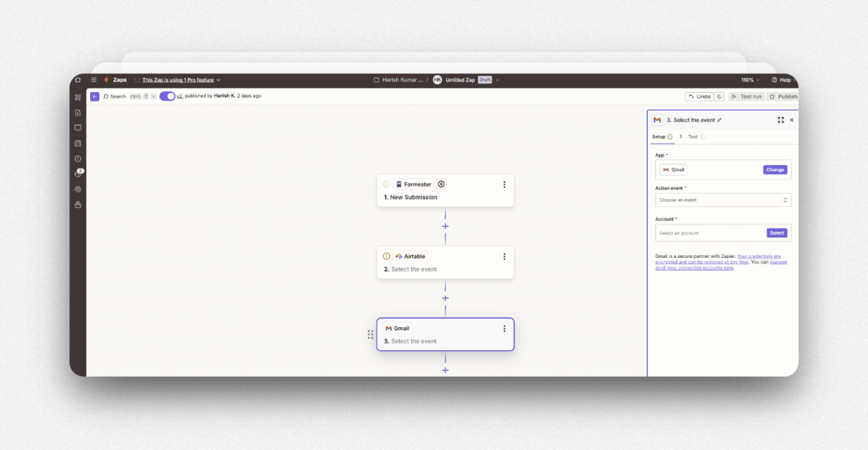Screen dimensions: 868x450
Task: Open the sidebar icon with badge 2
Action: [78, 174]
